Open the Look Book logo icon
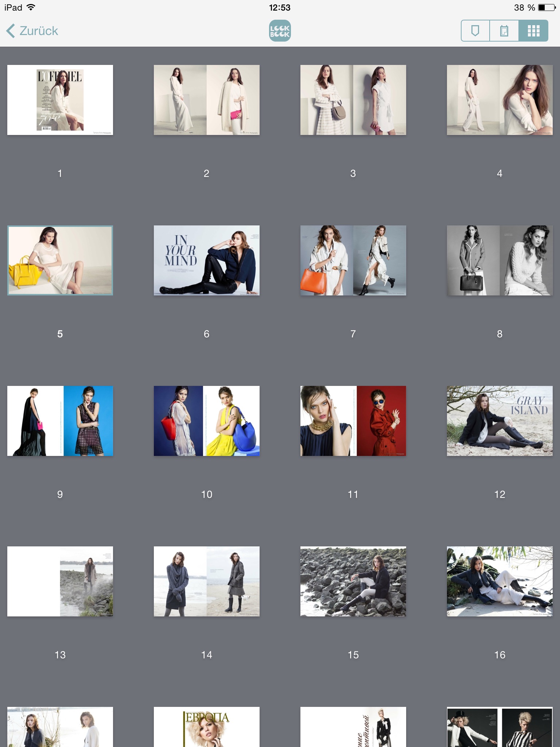 pos(280,31)
